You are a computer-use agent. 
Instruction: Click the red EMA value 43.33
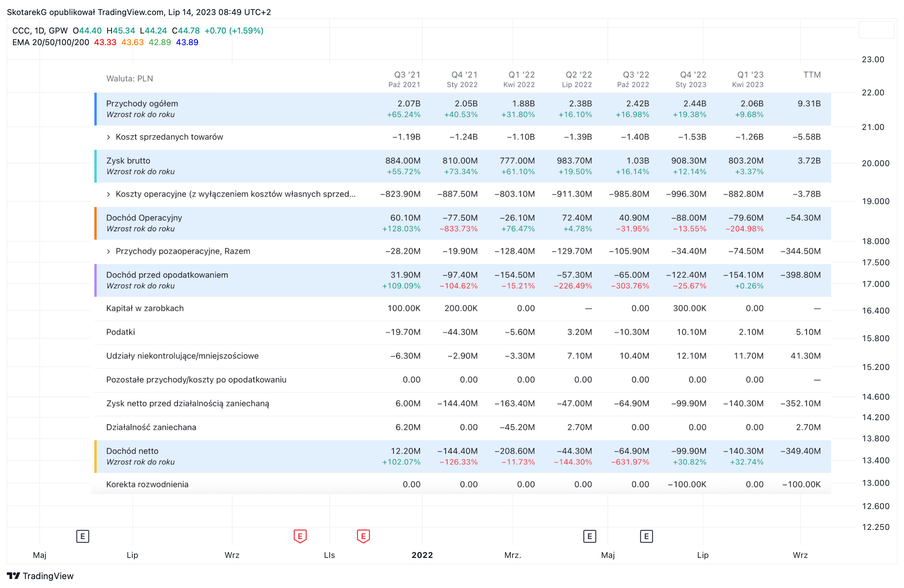pyautogui.click(x=105, y=42)
